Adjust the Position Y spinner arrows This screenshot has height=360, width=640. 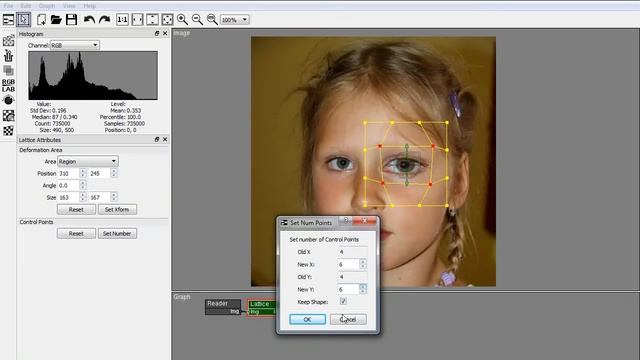114,173
